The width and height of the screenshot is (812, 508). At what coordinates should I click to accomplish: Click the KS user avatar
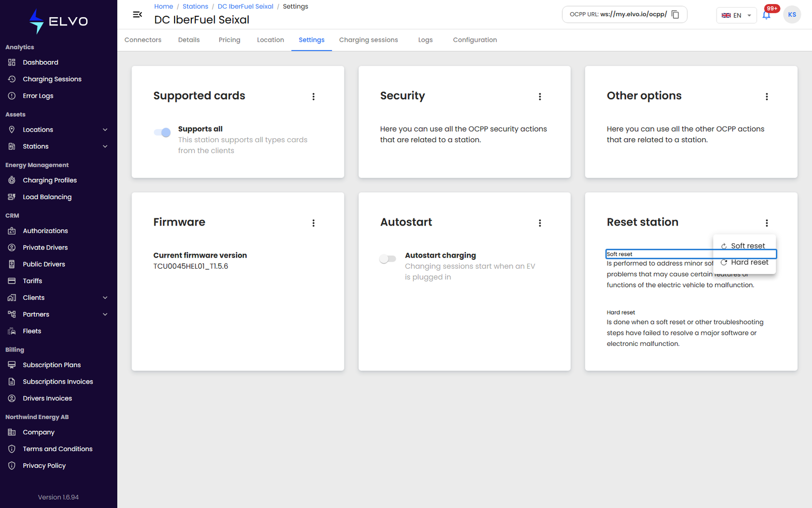[x=792, y=15]
